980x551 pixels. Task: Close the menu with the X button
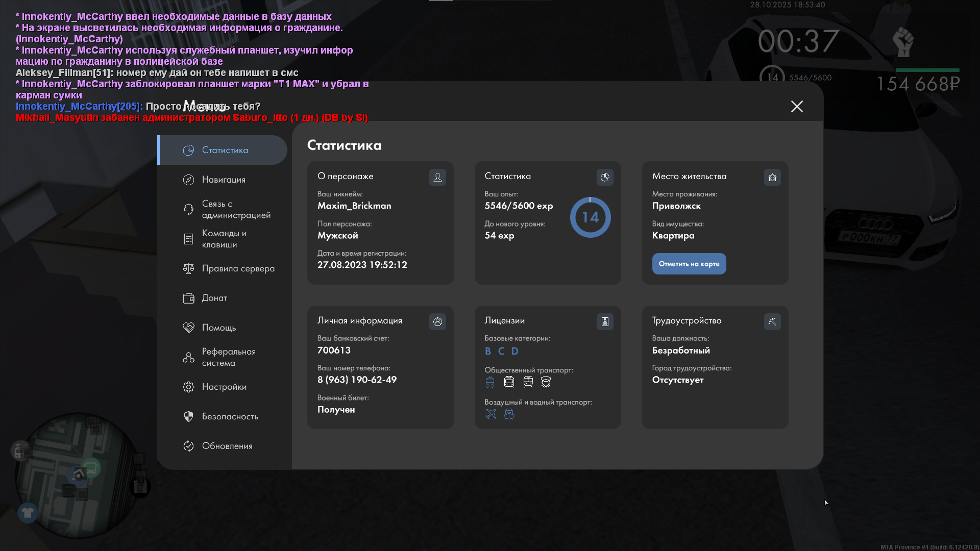[x=797, y=106]
